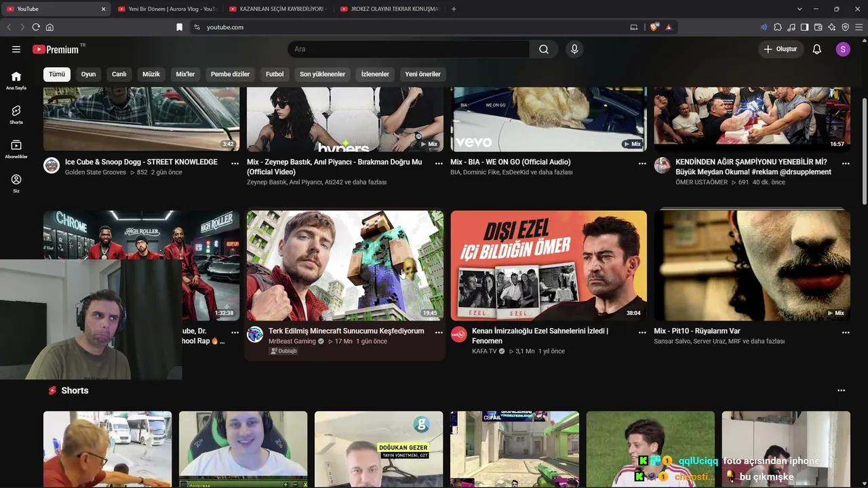This screenshot has height=488, width=868.
Task: Open the browser extensions puzzle icon
Action: pos(778,27)
